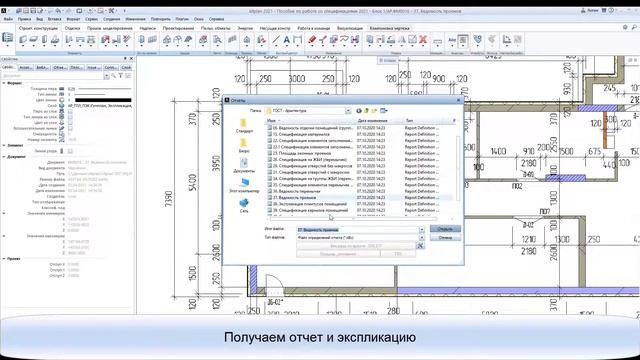Collapse the Проект section
Viewport: 640px width, 360px height.
[4, 259]
